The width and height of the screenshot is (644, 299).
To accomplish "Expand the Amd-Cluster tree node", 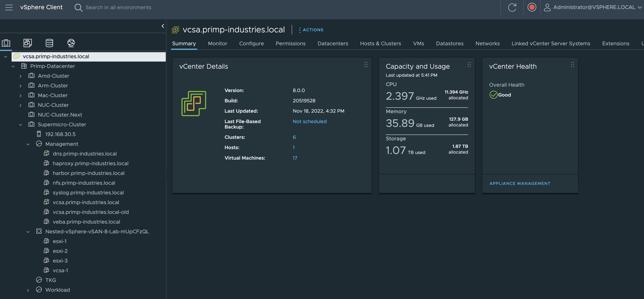I will [21, 76].
